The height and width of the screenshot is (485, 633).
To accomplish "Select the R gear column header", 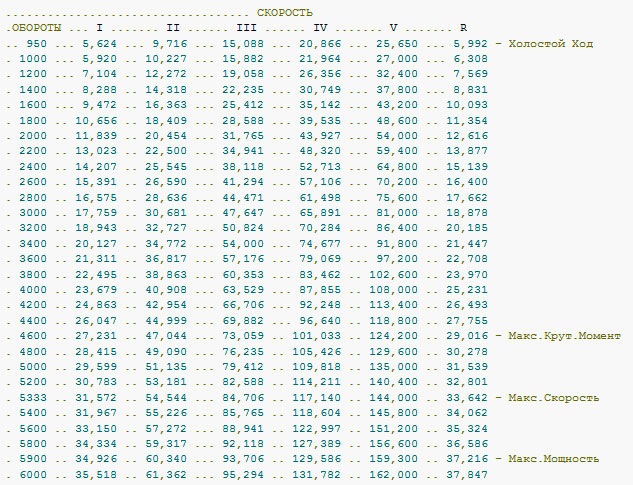I will [x=463, y=28].
